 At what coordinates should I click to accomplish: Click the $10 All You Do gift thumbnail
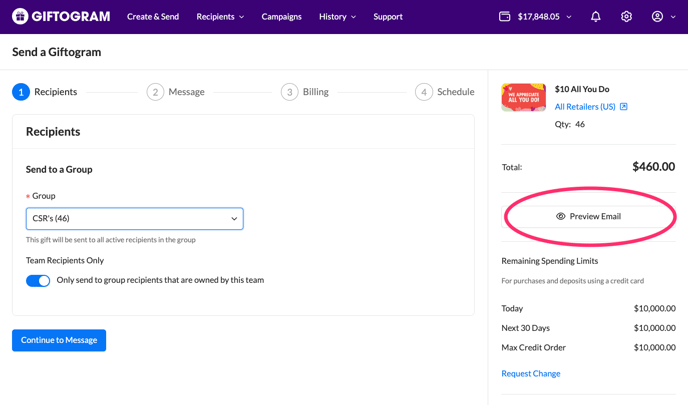(x=523, y=98)
